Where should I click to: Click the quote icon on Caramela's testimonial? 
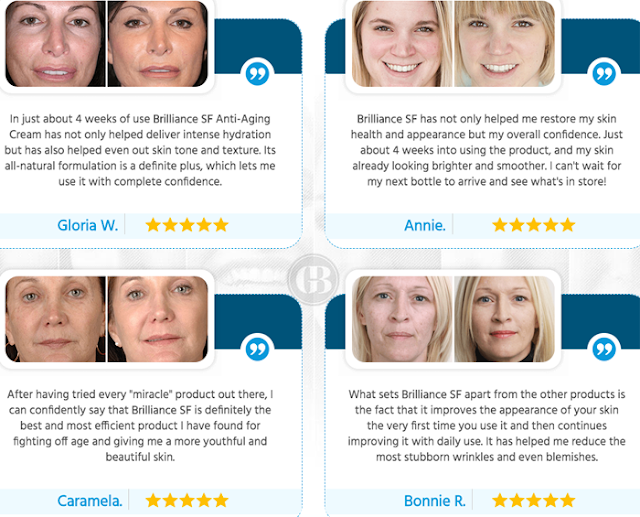(x=257, y=349)
